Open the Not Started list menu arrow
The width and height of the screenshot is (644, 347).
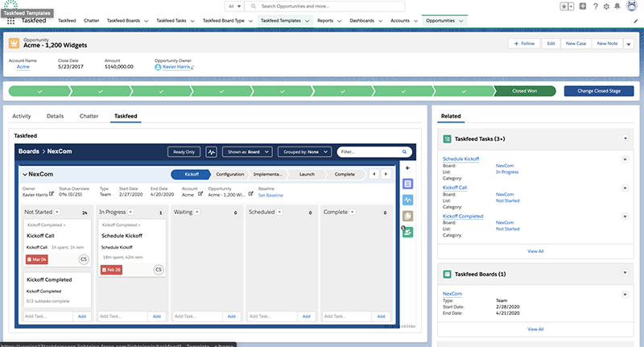57,213
